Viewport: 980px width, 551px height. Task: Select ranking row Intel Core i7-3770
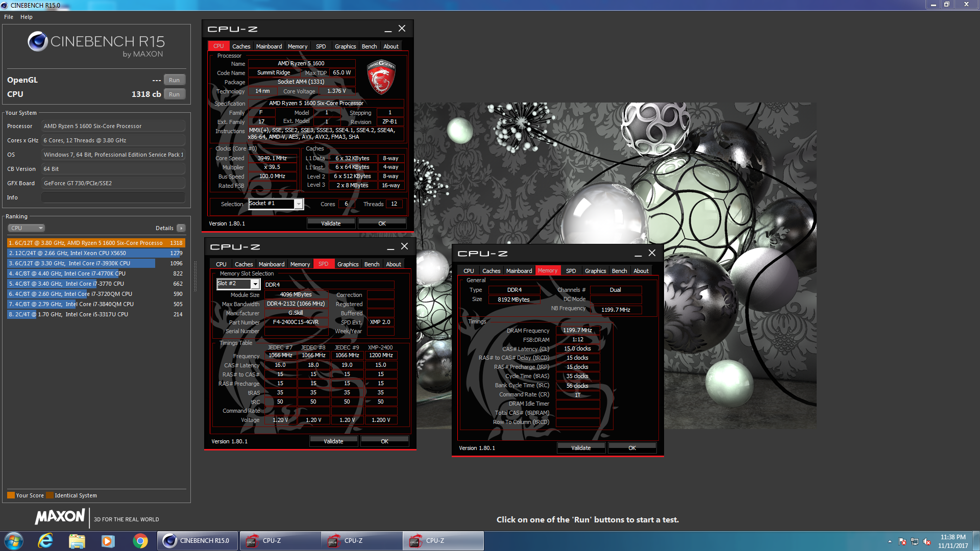[x=96, y=284]
